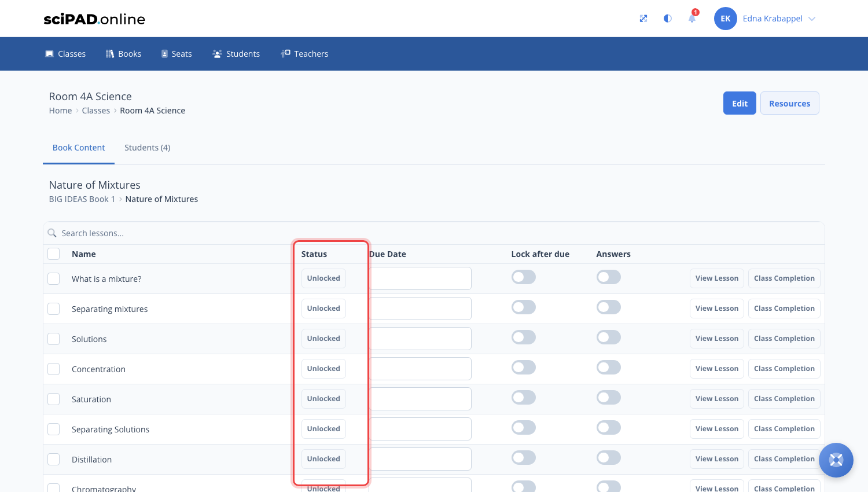Open BIG IDEAS Book 1 breadcrumb

point(82,199)
